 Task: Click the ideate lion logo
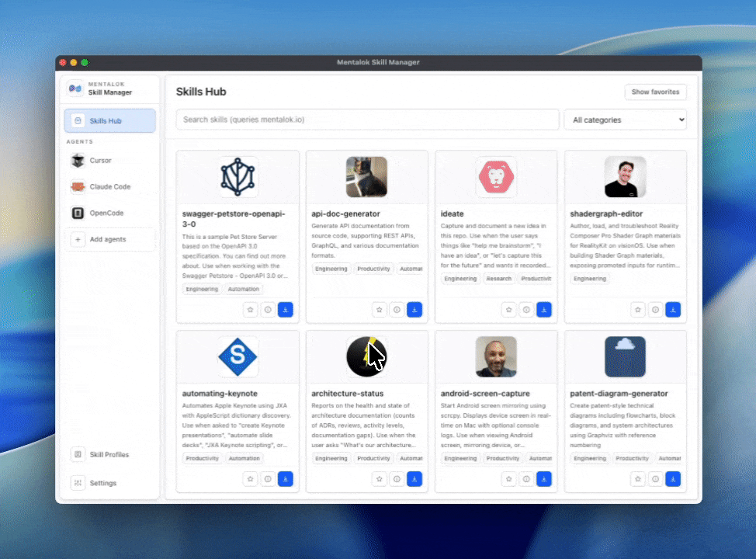pos(496,177)
